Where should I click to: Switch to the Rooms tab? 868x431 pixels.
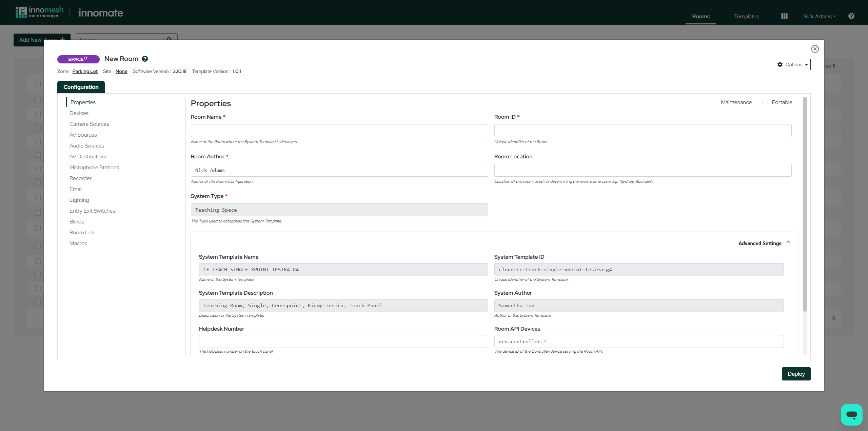click(x=701, y=17)
